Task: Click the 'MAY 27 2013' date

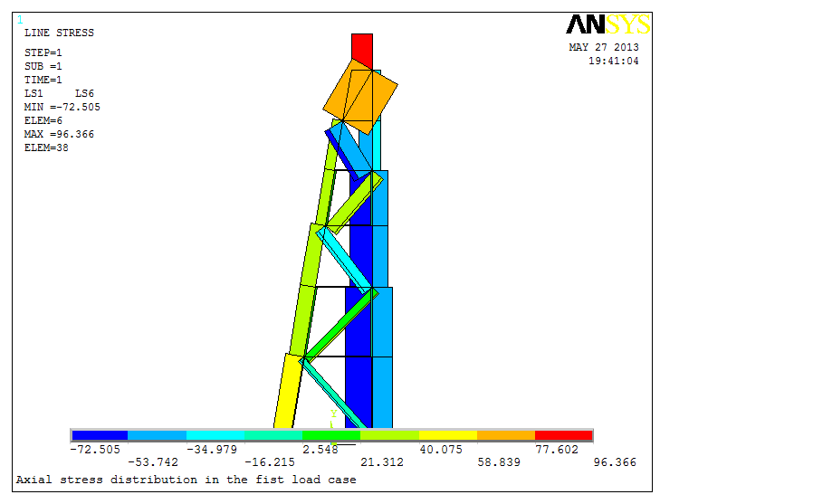Action: (x=604, y=47)
